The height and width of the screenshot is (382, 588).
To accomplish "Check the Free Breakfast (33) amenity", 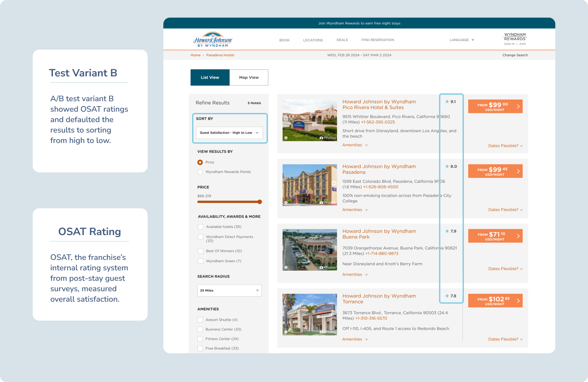I will coord(200,348).
